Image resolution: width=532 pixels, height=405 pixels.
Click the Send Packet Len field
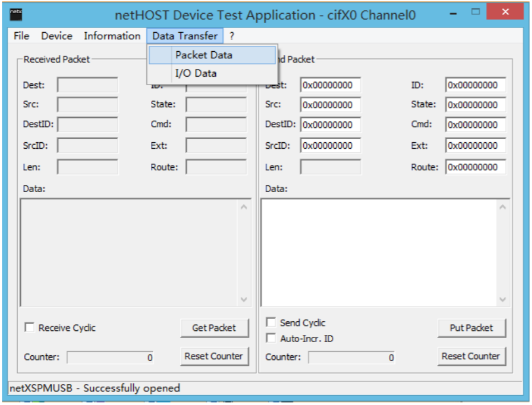tap(330, 167)
